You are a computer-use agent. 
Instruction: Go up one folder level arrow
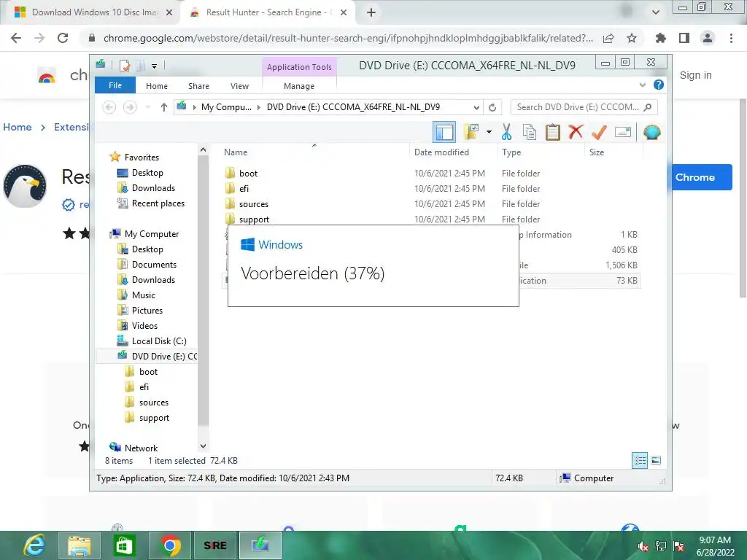coord(164,107)
